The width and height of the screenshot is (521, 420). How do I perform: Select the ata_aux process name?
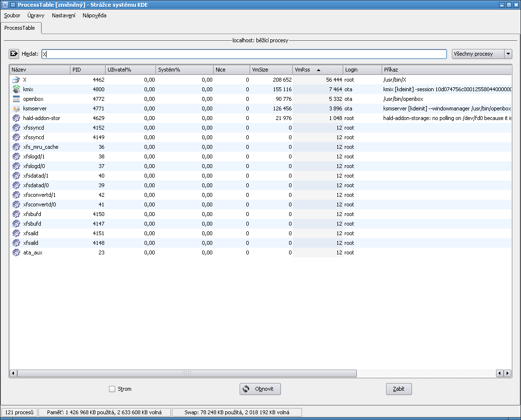[33, 252]
